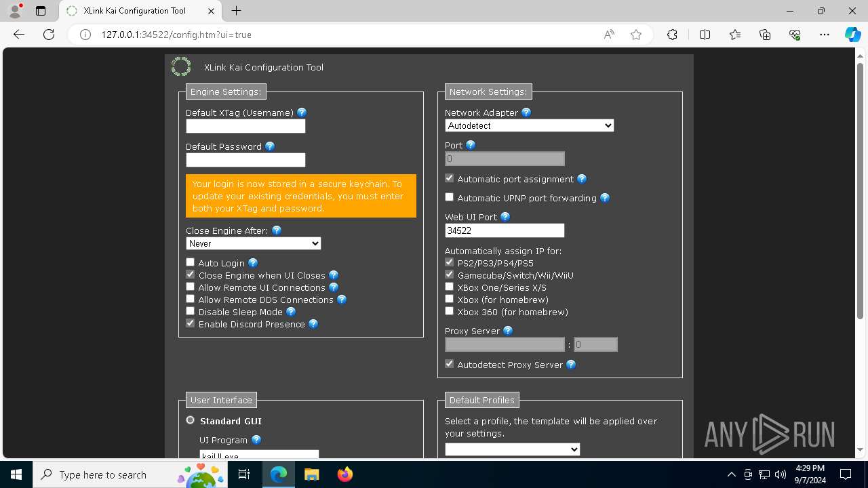Toggle Gamecube/Switch/Wii/WiiU checkbox
The image size is (868, 488).
click(450, 274)
